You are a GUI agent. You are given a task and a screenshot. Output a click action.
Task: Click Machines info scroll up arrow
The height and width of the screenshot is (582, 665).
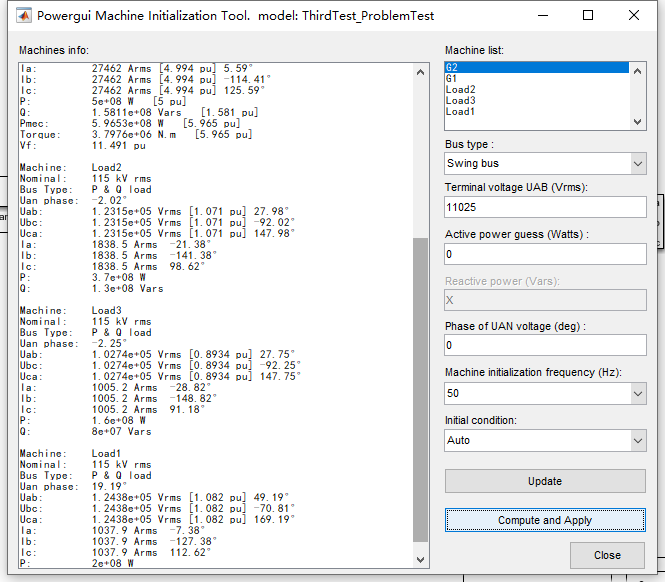pyautogui.click(x=420, y=72)
